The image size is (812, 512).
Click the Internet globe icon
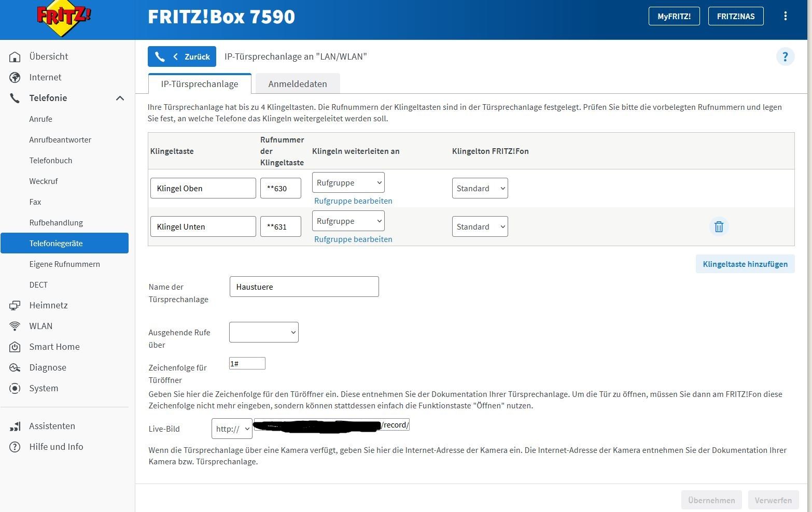pos(15,77)
